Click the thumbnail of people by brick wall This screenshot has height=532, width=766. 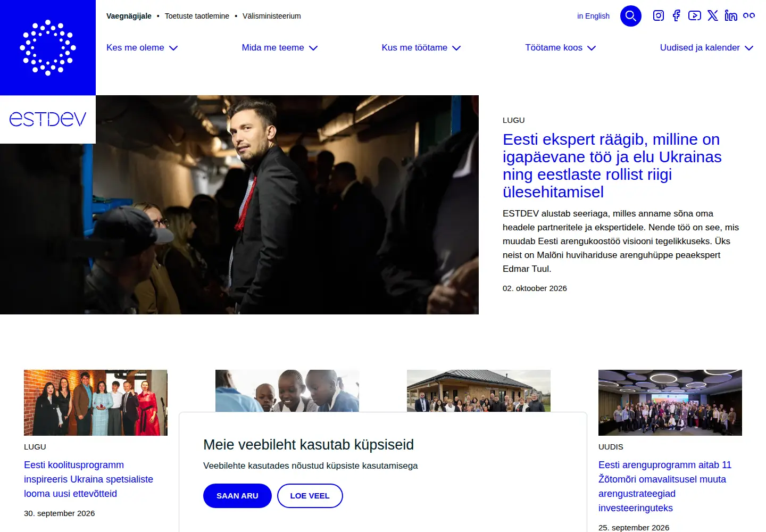click(x=96, y=403)
